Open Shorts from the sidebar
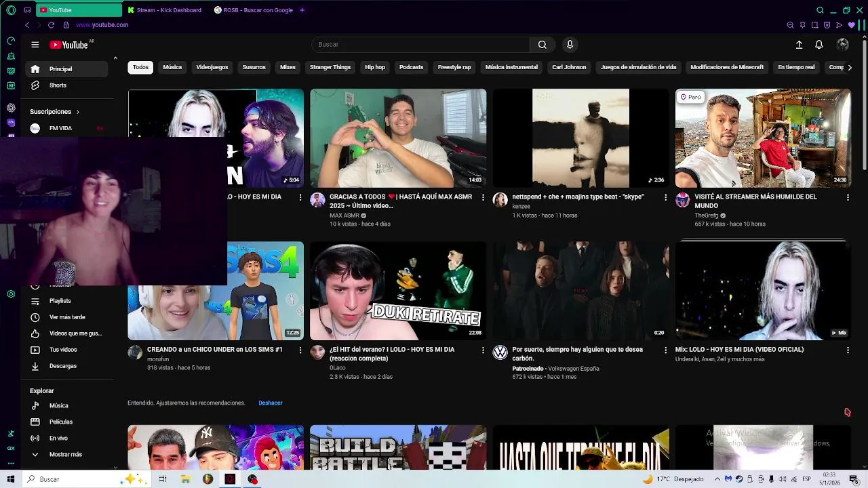 coord(66,85)
